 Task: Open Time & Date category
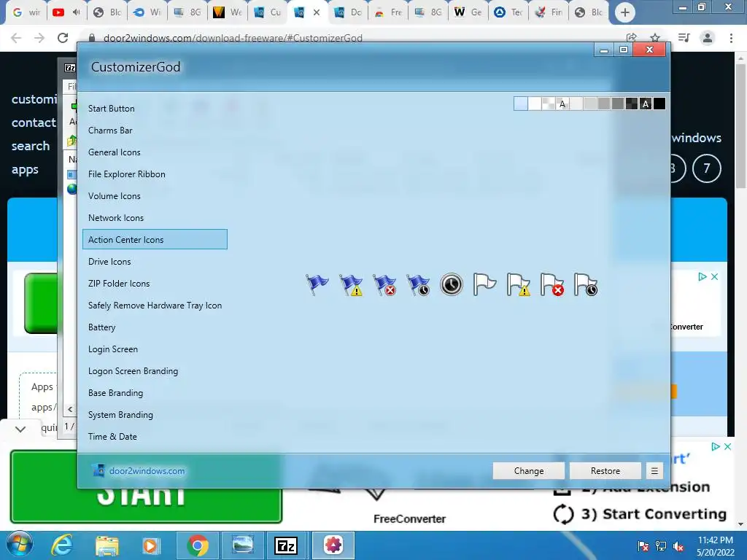(x=155, y=437)
